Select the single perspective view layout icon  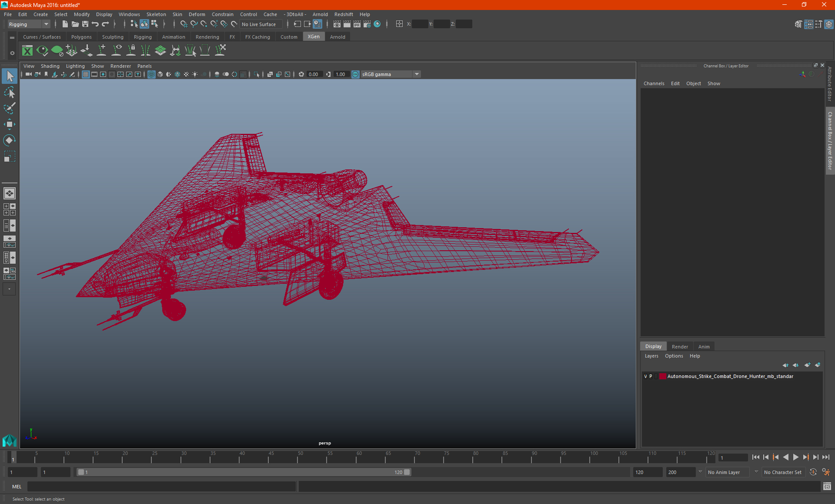[x=10, y=193]
